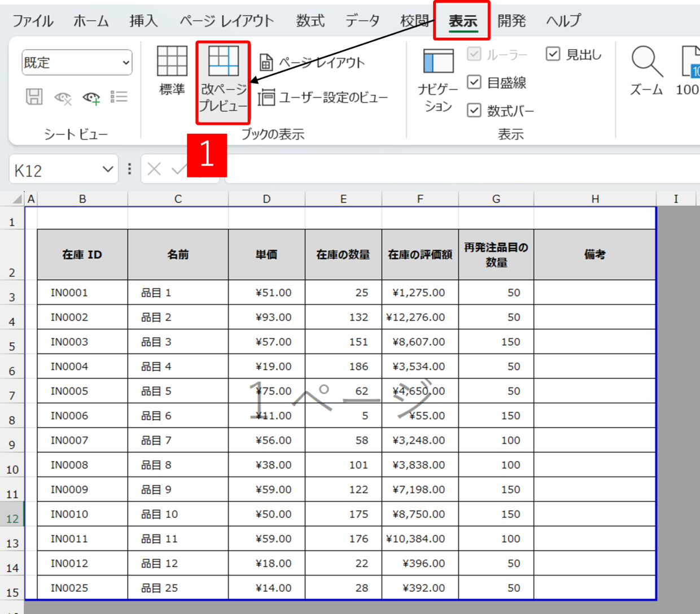Viewport: 700px width, 614px height.
Task: Click the 在庫の評価額 header cell
Action: coord(420,255)
